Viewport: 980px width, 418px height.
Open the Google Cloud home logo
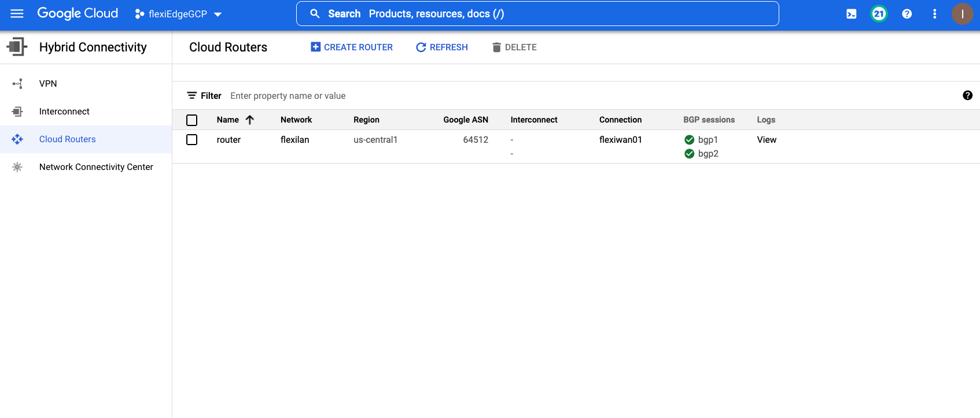78,13
